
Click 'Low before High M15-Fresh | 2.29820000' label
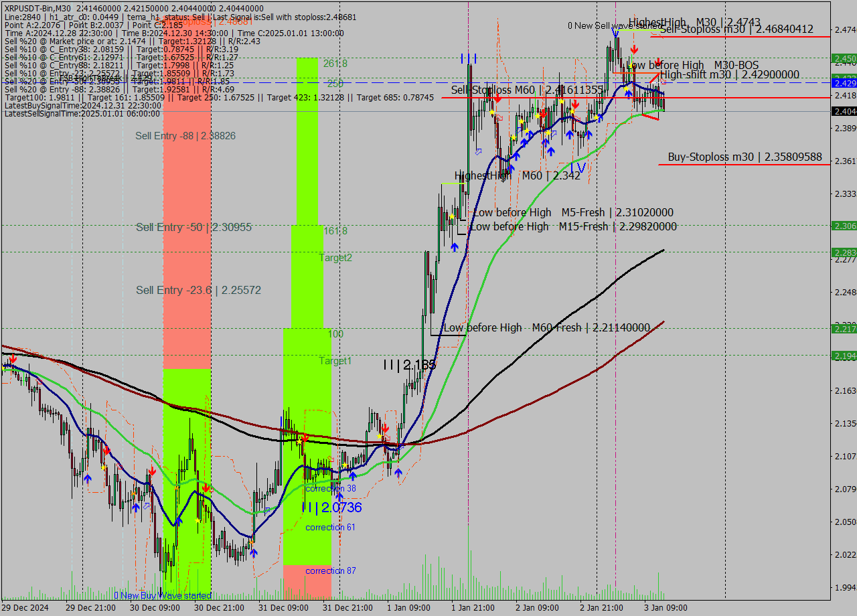point(573,226)
